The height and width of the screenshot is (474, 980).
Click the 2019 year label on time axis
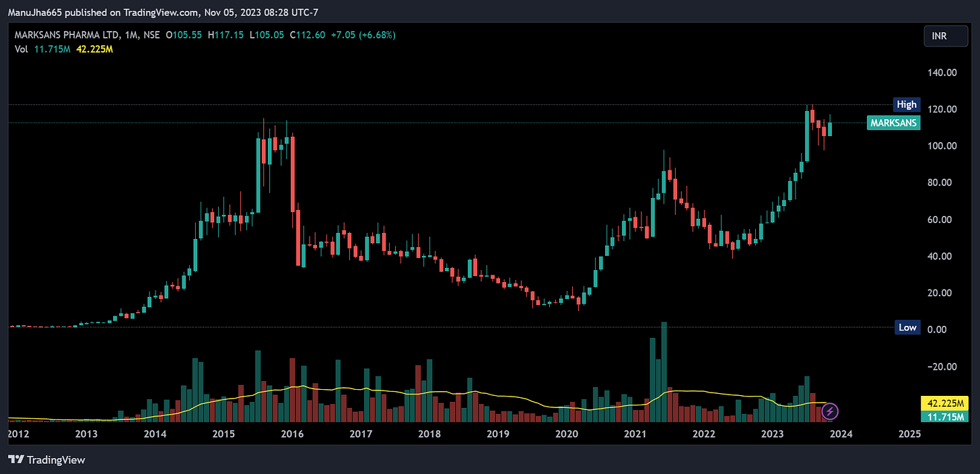point(497,434)
